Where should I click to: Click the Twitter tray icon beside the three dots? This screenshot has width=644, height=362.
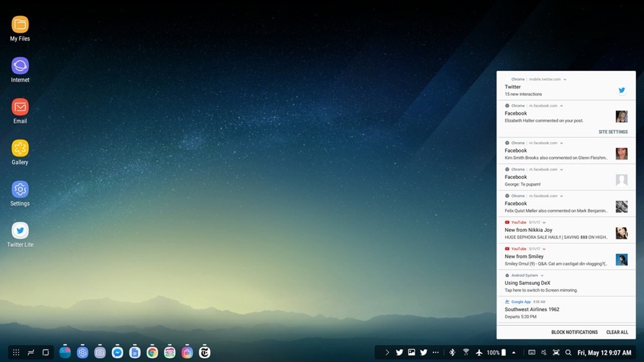point(423,352)
